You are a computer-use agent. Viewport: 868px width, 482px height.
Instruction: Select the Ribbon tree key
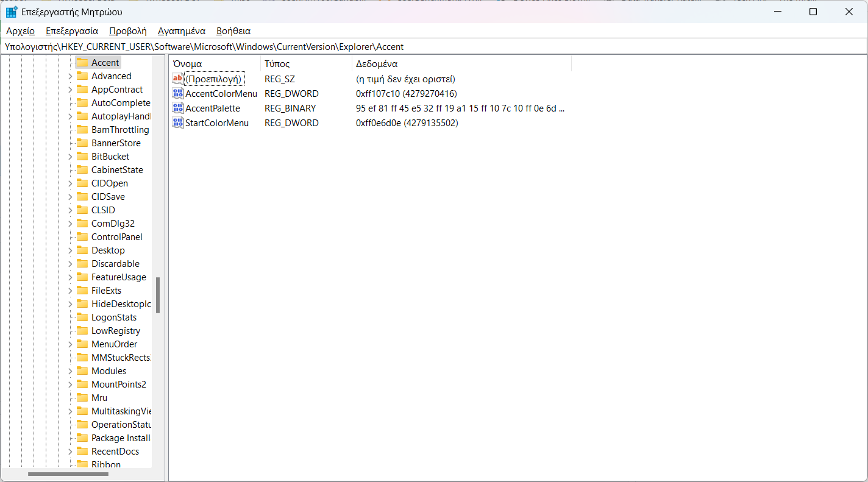[106, 464]
